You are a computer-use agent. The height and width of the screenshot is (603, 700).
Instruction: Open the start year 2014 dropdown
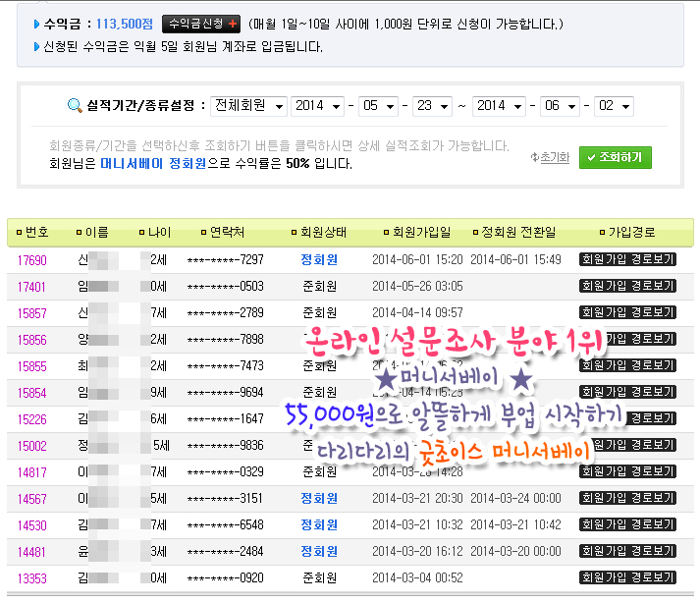click(317, 106)
